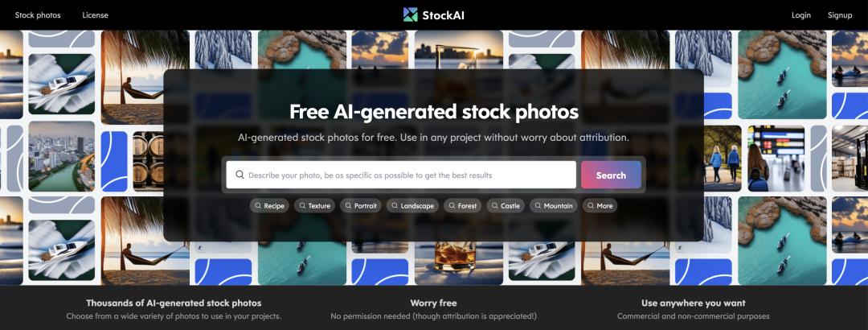Click the gradient Search button

click(611, 175)
